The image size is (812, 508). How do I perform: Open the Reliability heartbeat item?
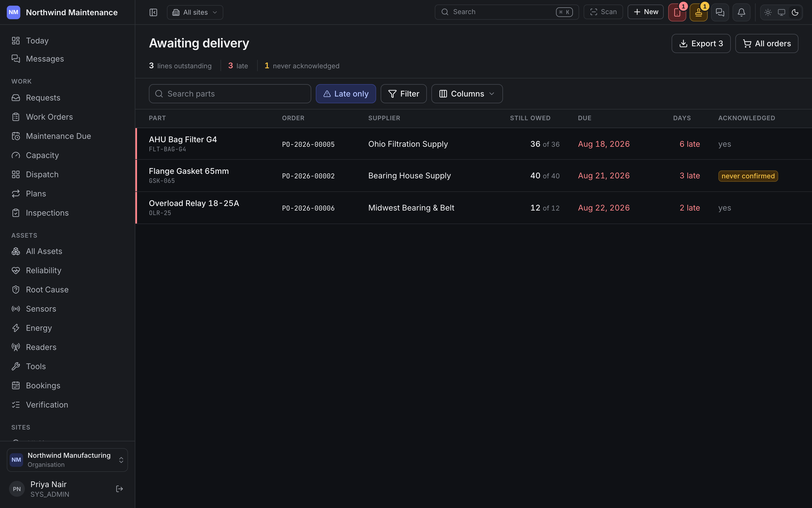click(x=67, y=270)
